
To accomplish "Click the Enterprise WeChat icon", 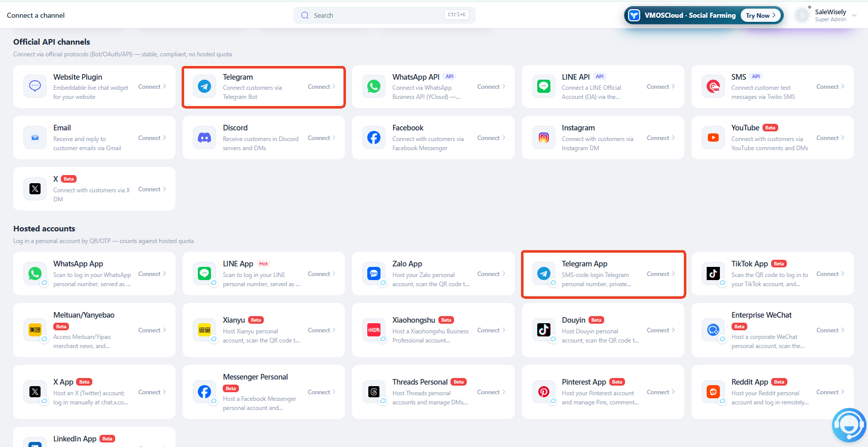I will tap(713, 330).
